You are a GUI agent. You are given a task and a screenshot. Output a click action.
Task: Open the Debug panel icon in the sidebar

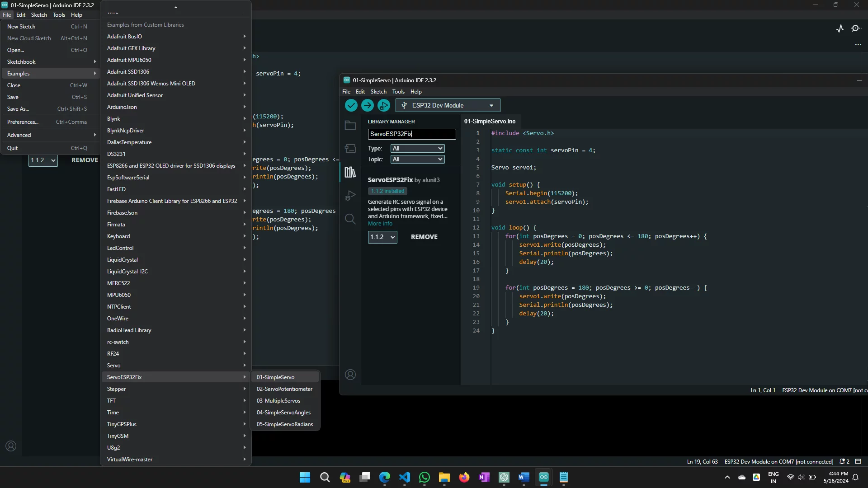[350, 196]
